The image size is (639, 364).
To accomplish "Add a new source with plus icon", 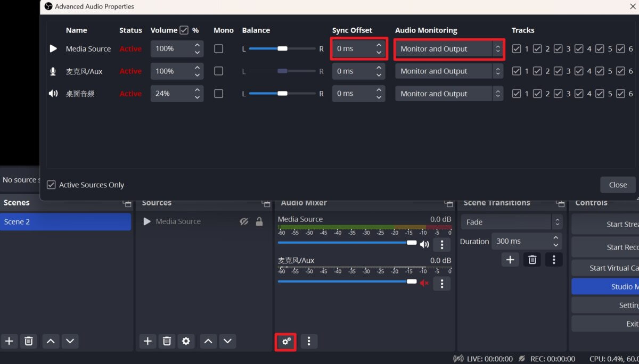I will click(148, 341).
